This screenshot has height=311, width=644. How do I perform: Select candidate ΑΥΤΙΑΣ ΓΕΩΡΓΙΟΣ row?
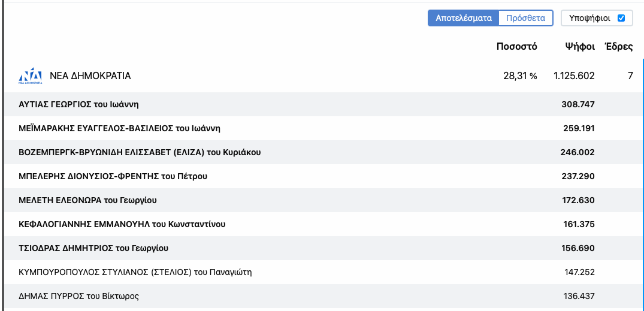coord(323,104)
